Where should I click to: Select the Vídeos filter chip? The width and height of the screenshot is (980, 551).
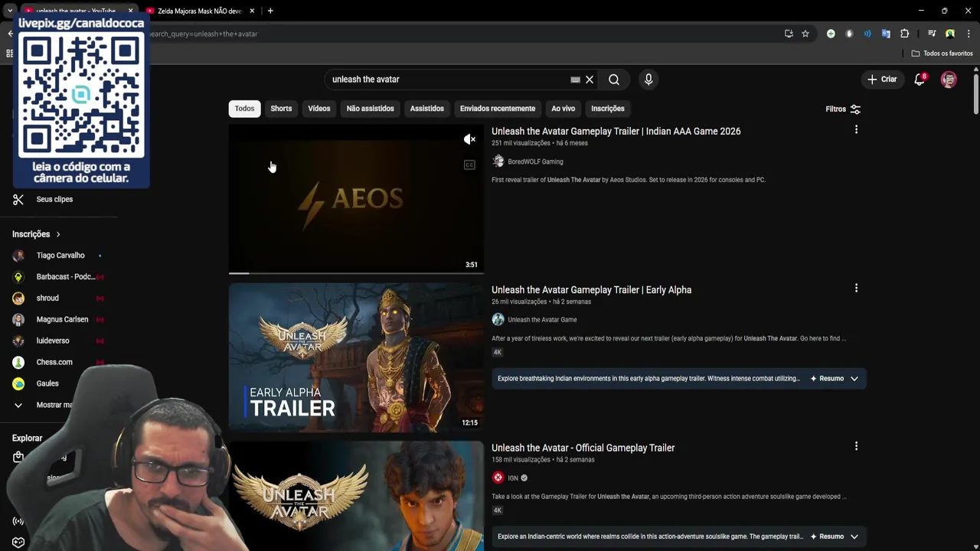tap(319, 109)
